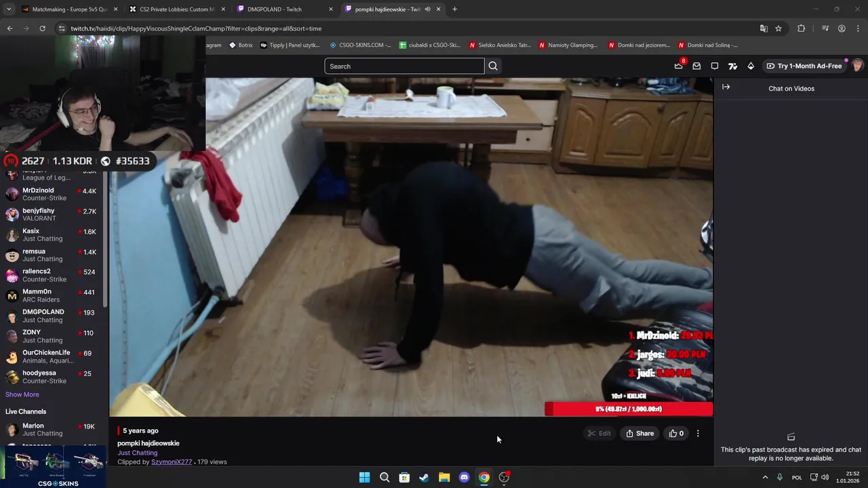Open MrDzinold channel in sidebar
The image size is (868, 488).
point(52,195)
